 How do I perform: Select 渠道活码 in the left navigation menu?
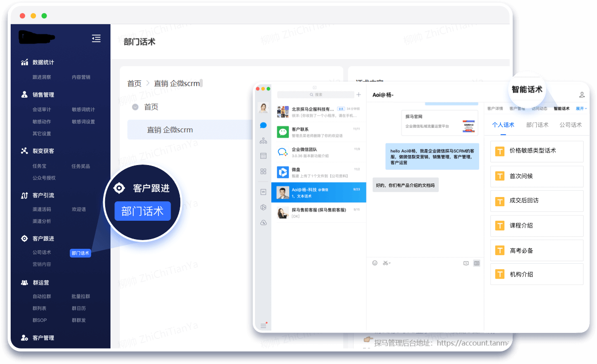(43, 209)
